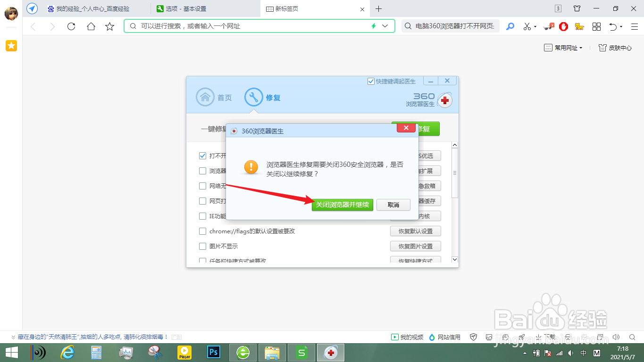The width and height of the screenshot is (644, 362).
Task: Click the 恢复图片设置 button
Action: tap(416, 246)
